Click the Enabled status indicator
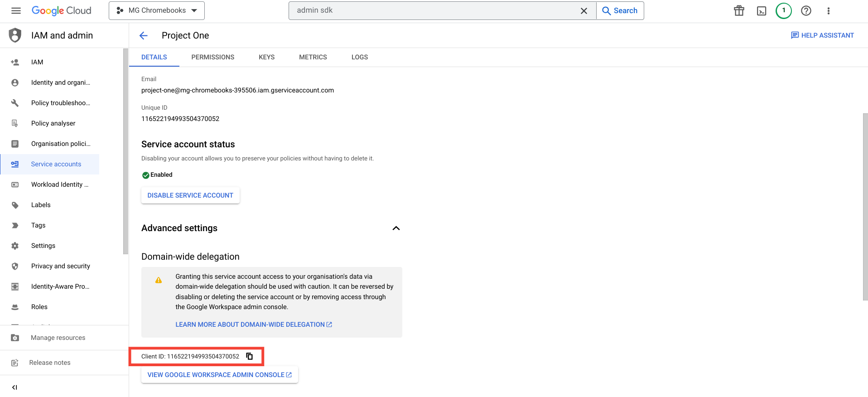The image size is (868, 397). point(157,175)
